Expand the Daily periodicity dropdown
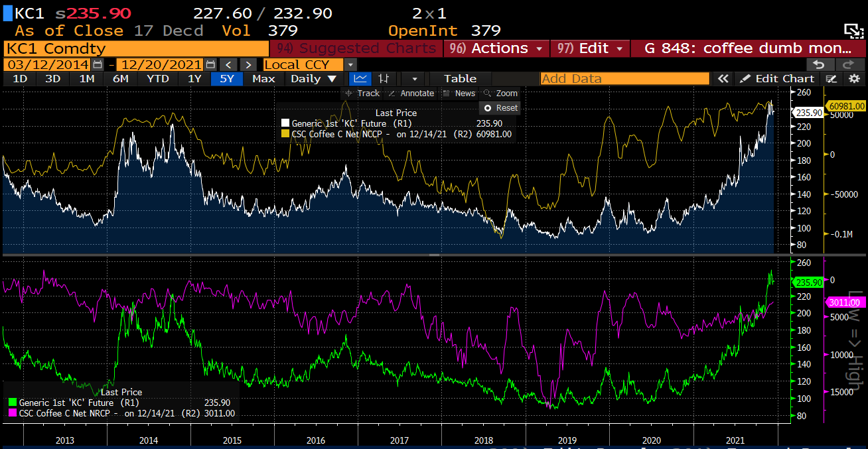 (314, 78)
